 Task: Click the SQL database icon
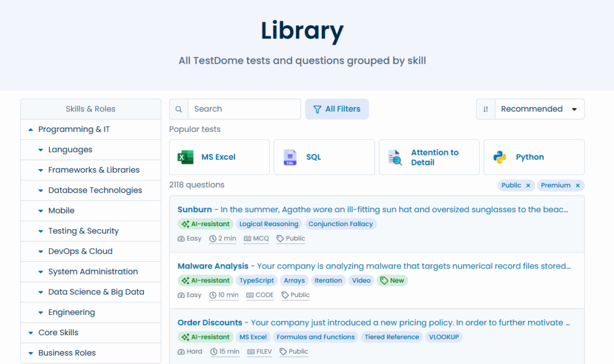click(290, 157)
